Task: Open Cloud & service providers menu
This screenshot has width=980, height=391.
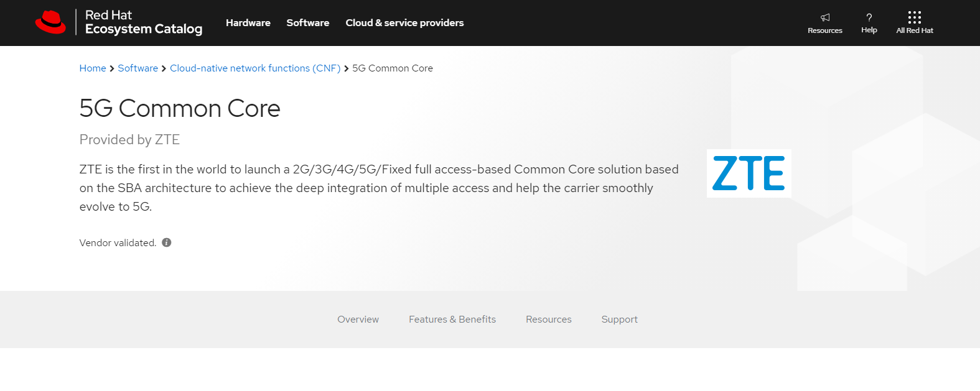Action: point(404,23)
